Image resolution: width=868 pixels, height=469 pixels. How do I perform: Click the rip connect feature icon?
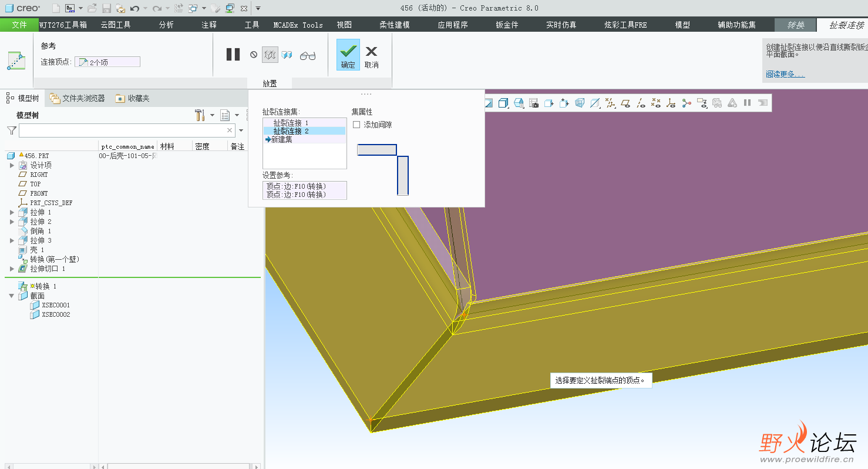16,61
